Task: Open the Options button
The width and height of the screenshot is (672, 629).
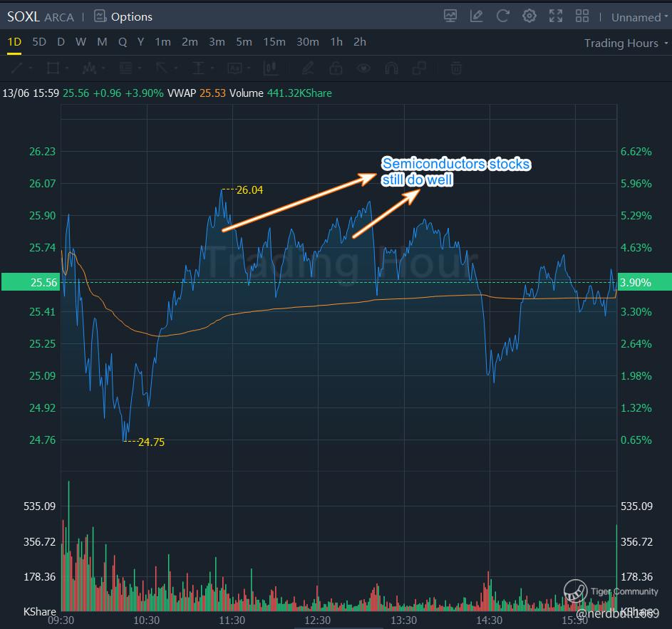Action: (123, 16)
